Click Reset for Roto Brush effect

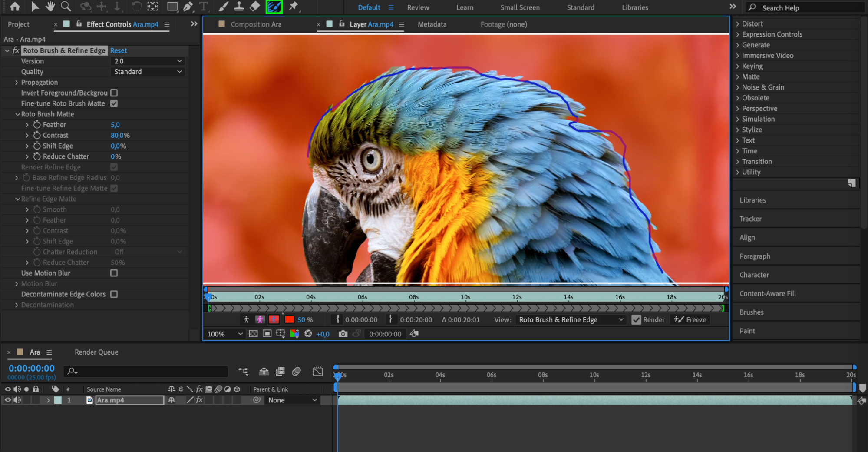[119, 51]
